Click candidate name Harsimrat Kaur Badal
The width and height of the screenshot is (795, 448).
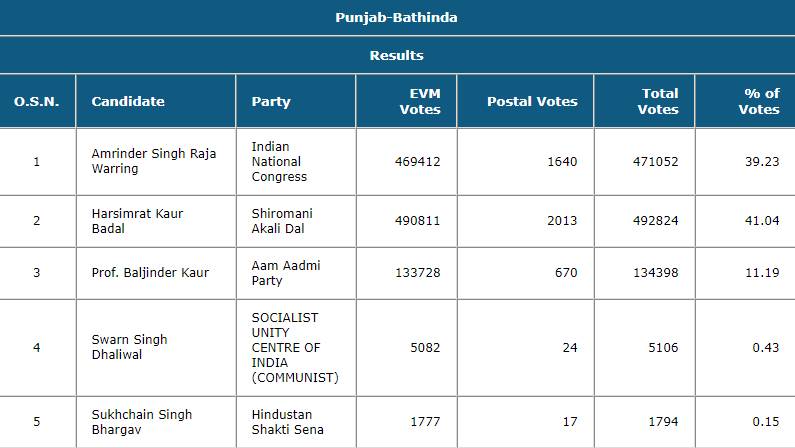click(137, 221)
